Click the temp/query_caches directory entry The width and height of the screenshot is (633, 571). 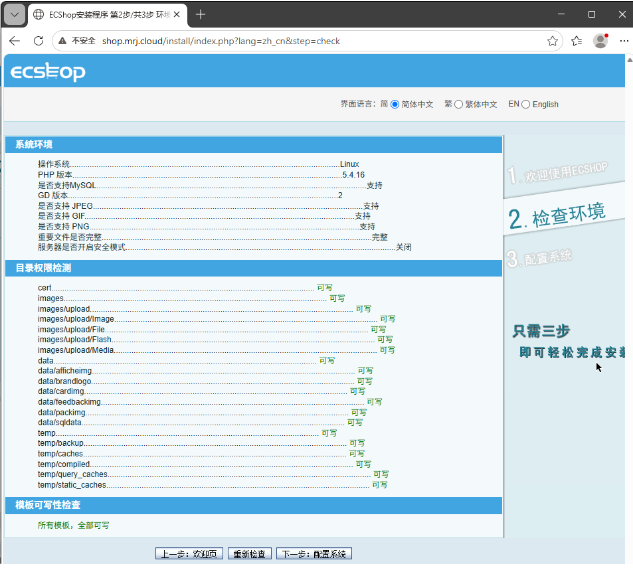coord(73,474)
